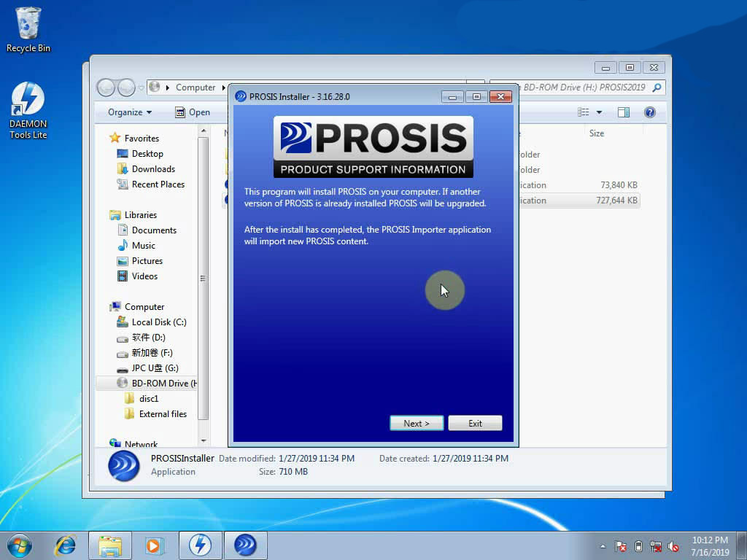Click Exit button in PROSIS installer
747x560 pixels.
click(475, 423)
